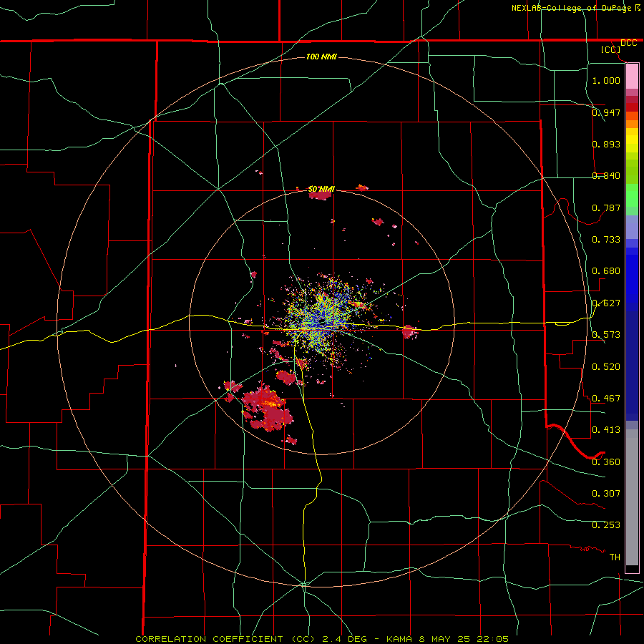The width and height of the screenshot is (644, 644).
Task: Click the 22:05 timestamp
Action: coord(492,639)
